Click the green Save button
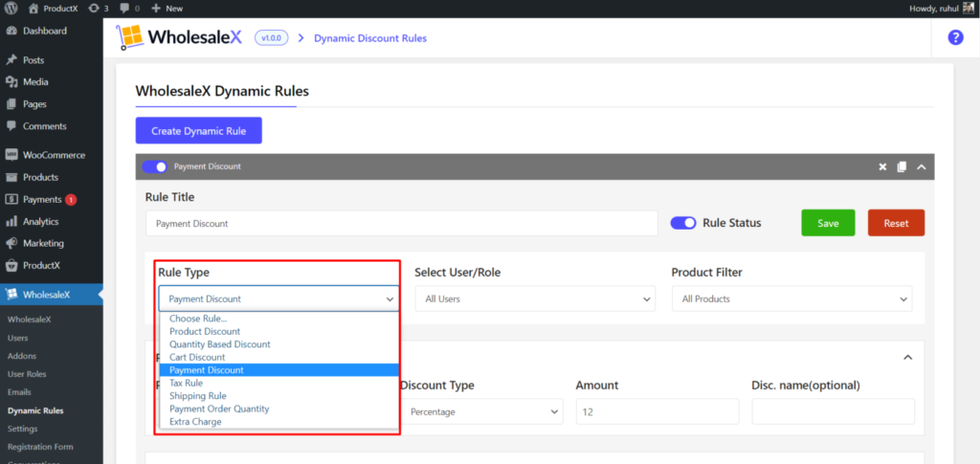The image size is (980, 464). point(828,223)
